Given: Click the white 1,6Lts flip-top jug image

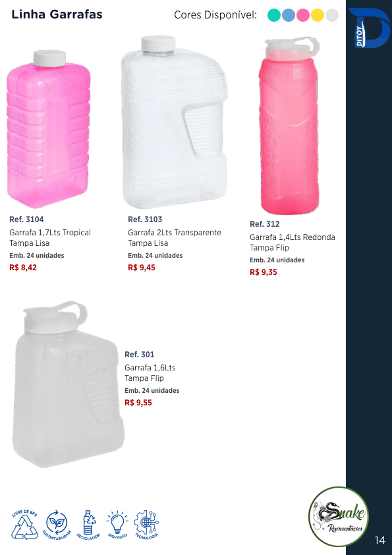Looking at the screenshot, I should (68, 384).
